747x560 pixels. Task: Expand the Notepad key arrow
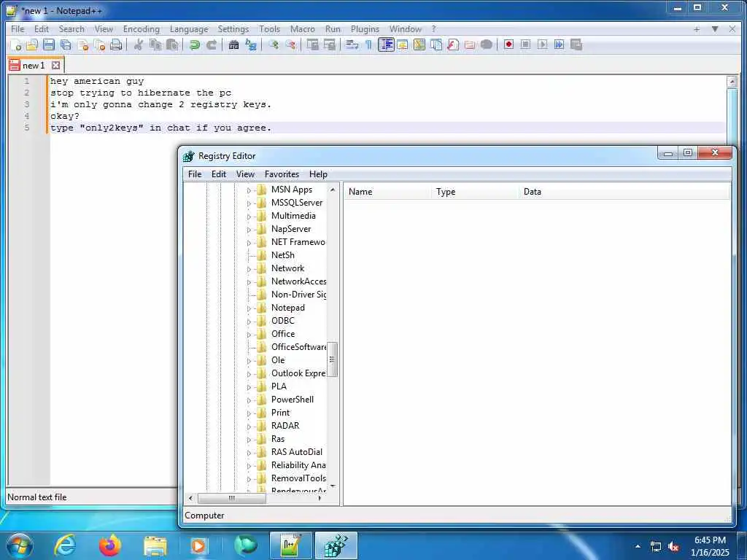pyautogui.click(x=249, y=308)
